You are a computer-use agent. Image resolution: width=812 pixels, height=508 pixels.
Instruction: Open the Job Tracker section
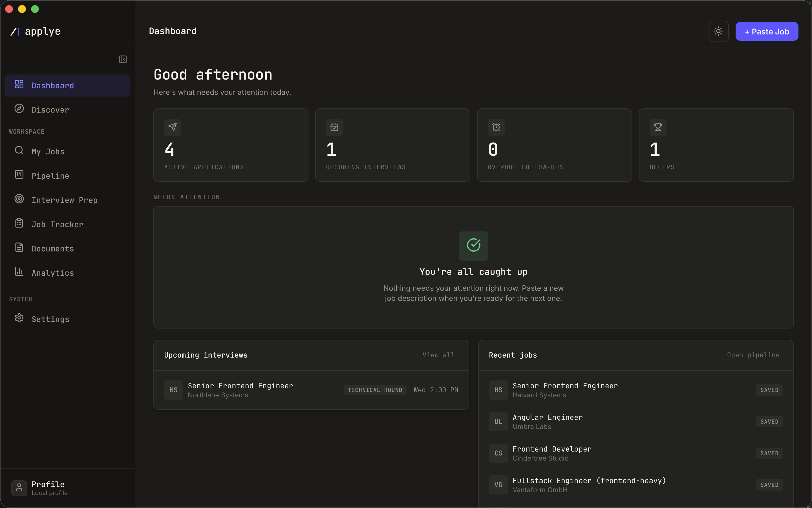67,224
